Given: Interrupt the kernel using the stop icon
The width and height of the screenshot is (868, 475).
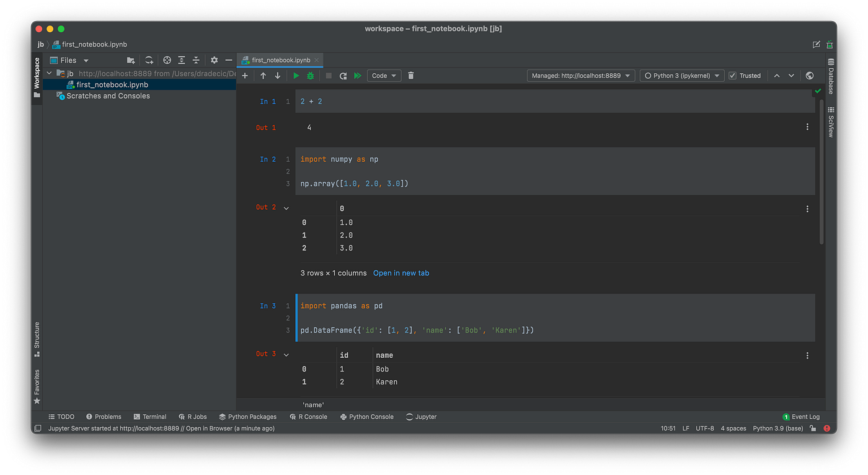Looking at the screenshot, I should pos(330,75).
